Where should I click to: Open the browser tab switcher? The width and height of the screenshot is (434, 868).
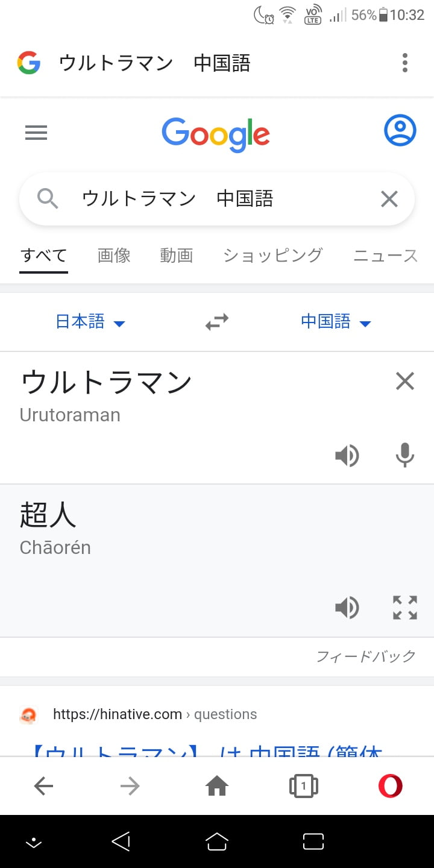303,785
